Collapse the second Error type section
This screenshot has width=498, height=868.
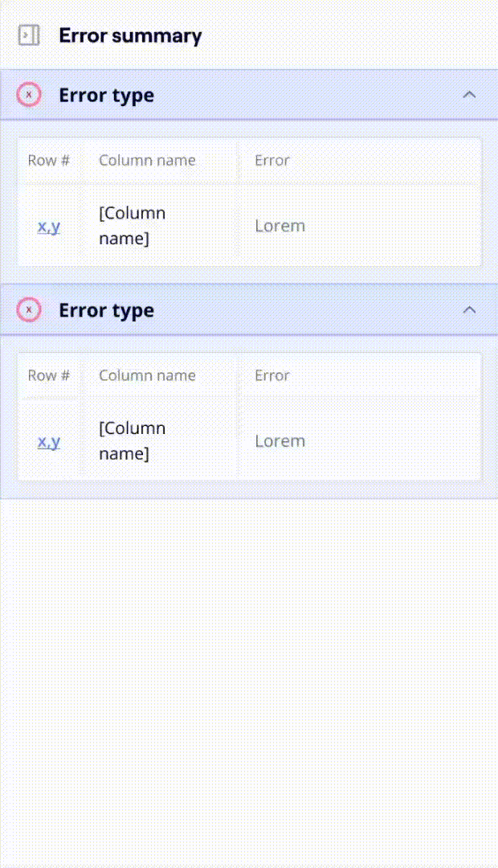pyautogui.click(x=470, y=309)
